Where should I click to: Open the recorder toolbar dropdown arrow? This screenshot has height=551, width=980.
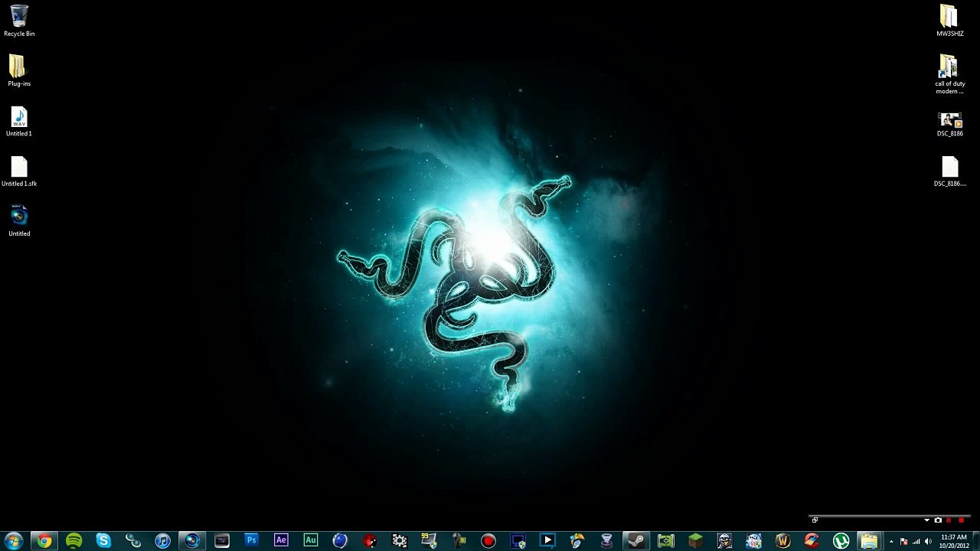(x=926, y=520)
